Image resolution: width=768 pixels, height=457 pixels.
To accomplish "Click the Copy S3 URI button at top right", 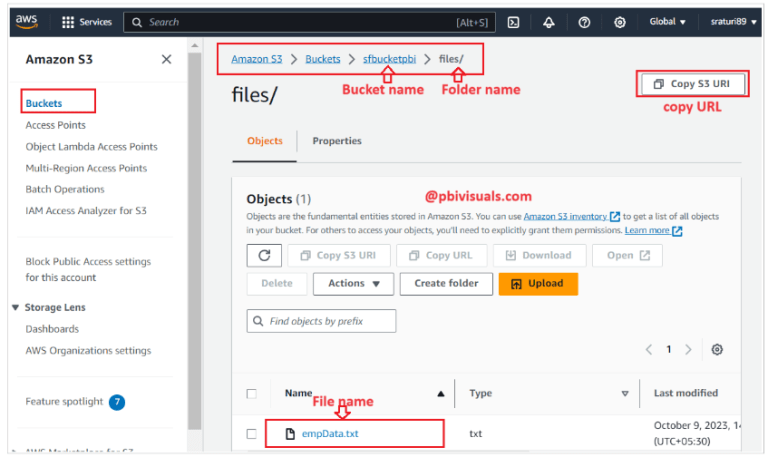I will click(x=693, y=84).
